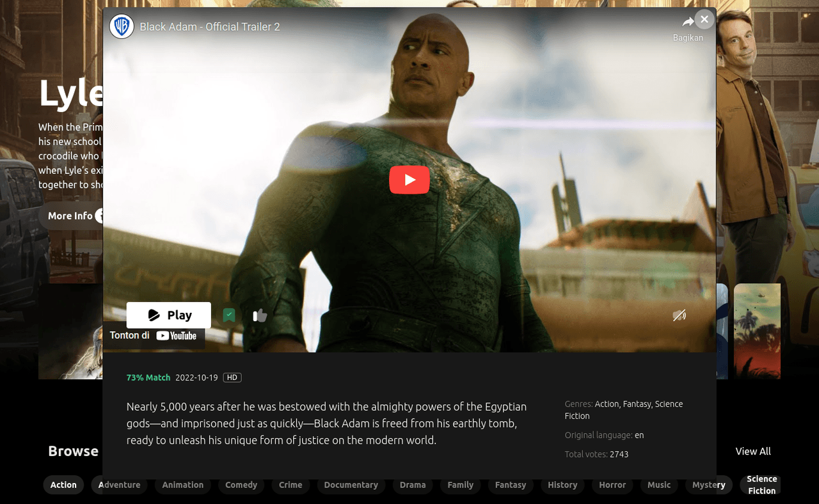Choose the Science Fiction genre chip
The height and width of the screenshot is (504, 819).
pos(761,485)
